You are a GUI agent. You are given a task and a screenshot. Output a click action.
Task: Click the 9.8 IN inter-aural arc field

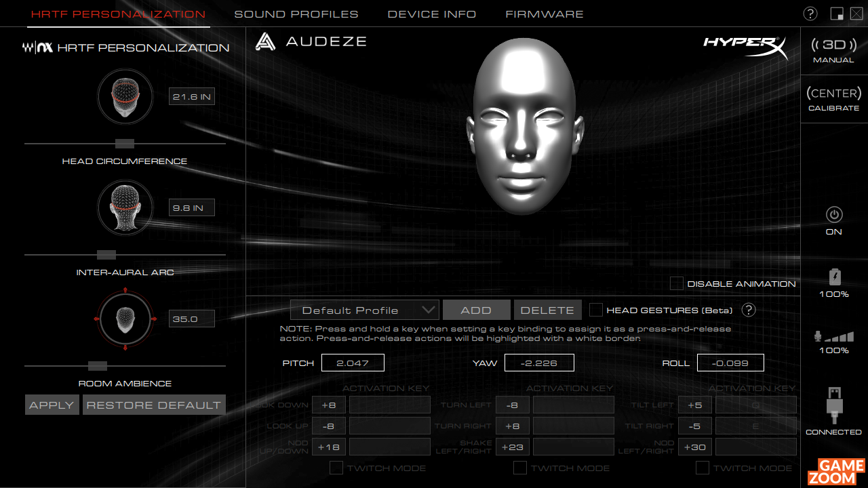pos(192,207)
